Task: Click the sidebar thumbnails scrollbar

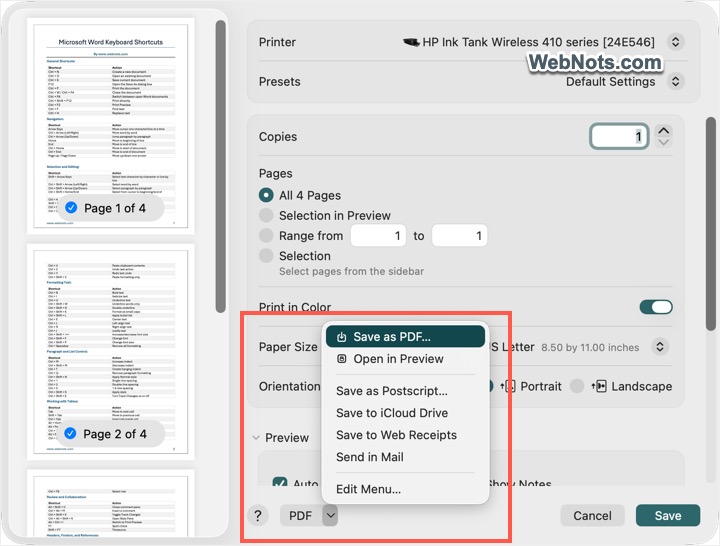Action: 220,166
